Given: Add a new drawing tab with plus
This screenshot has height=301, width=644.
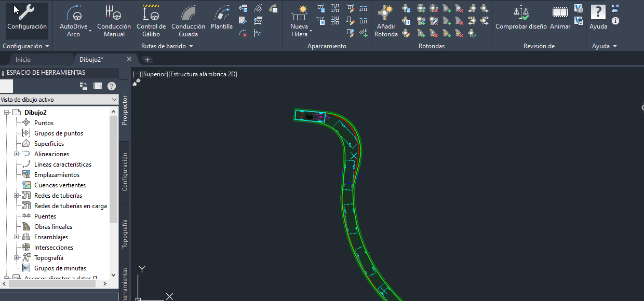Looking at the screenshot, I should [147, 60].
